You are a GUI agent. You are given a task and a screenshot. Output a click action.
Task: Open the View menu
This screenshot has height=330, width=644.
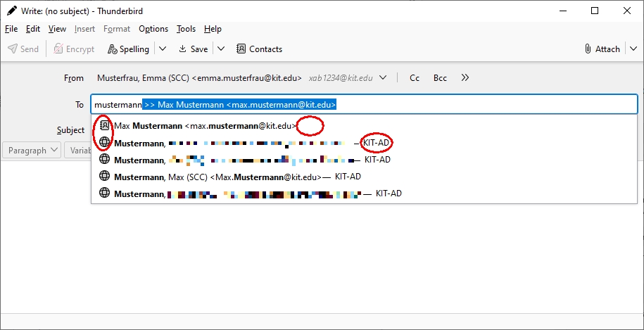(x=57, y=29)
